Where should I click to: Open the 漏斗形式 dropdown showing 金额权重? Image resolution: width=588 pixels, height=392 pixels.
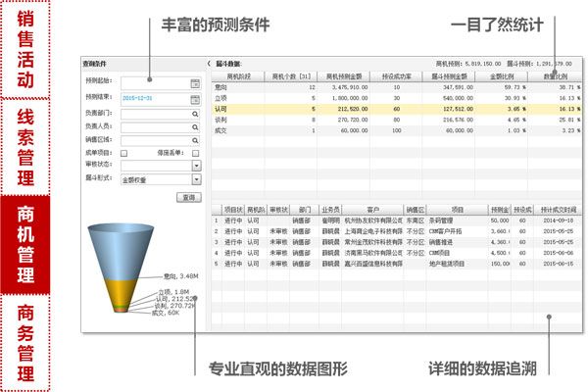[196, 180]
